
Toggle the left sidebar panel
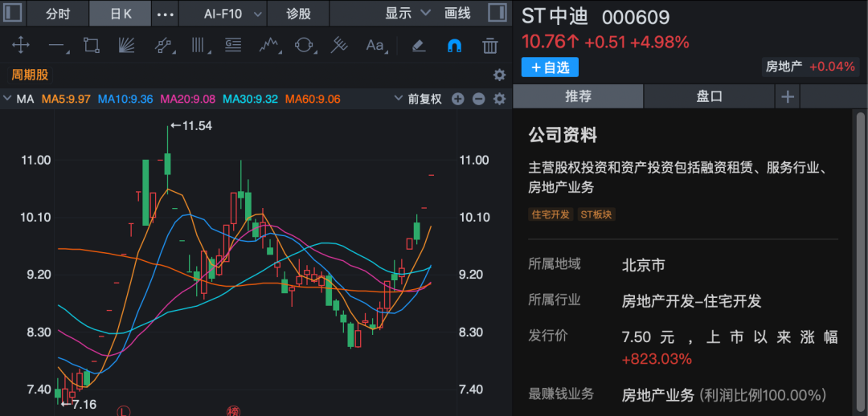[13, 13]
